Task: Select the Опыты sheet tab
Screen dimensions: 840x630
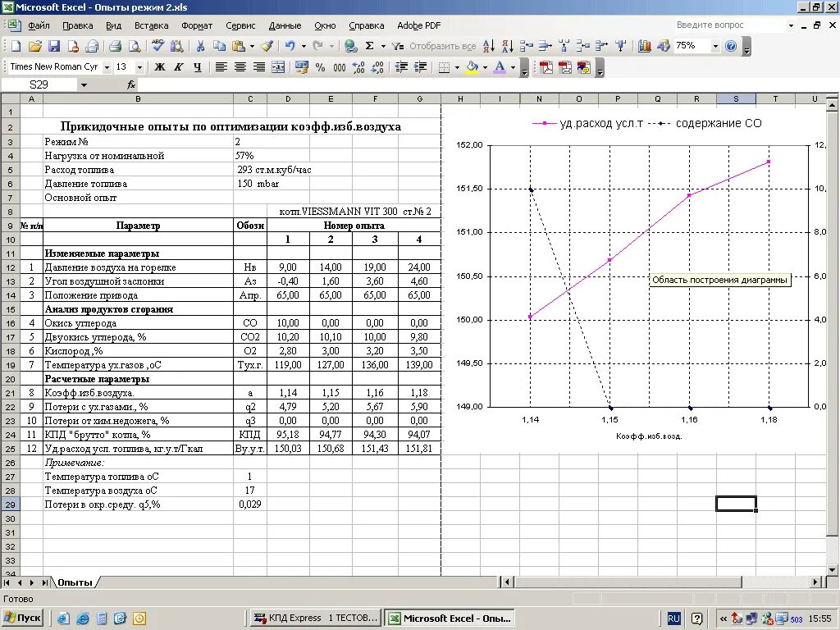Action: coord(75,582)
